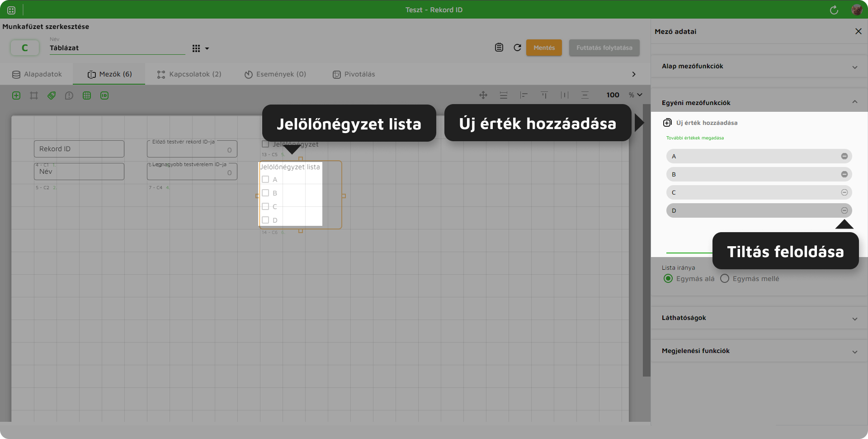The image size is (868, 439).
Task: Click minus icon on value D row
Action: 844,211
